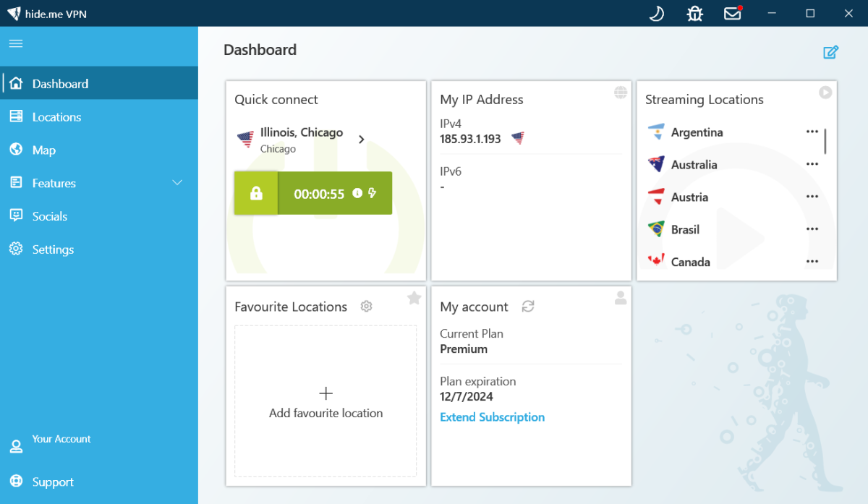
Task: Click the Extend Subscription link
Action: (x=492, y=417)
